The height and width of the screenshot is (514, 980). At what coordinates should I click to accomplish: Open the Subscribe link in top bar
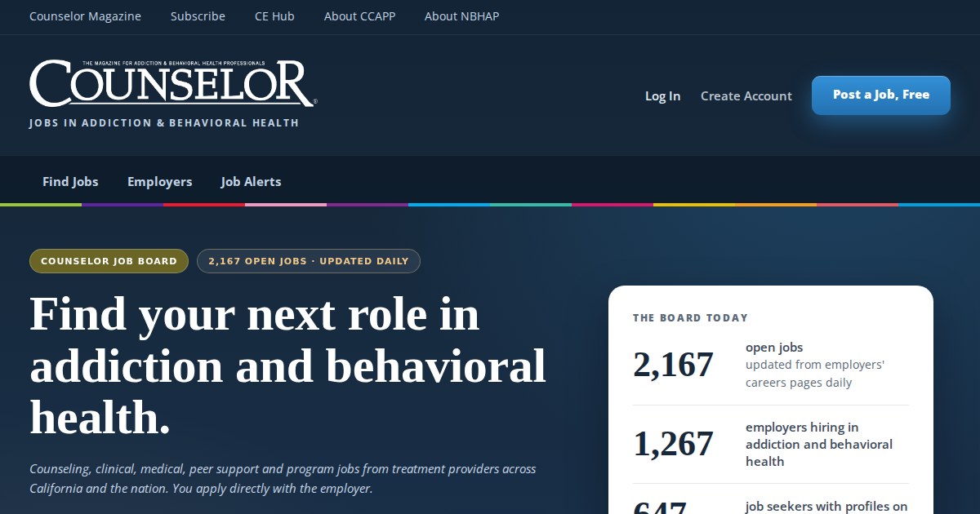point(198,16)
